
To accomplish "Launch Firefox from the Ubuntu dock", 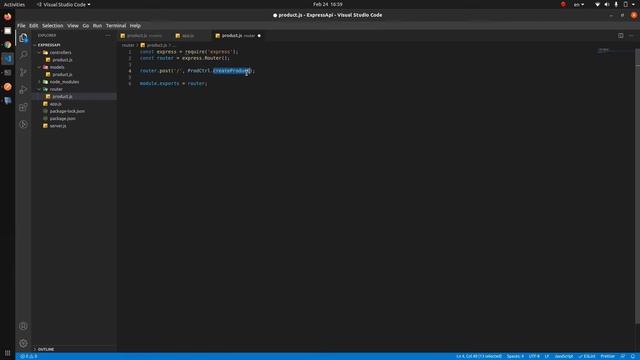I will [7, 17].
